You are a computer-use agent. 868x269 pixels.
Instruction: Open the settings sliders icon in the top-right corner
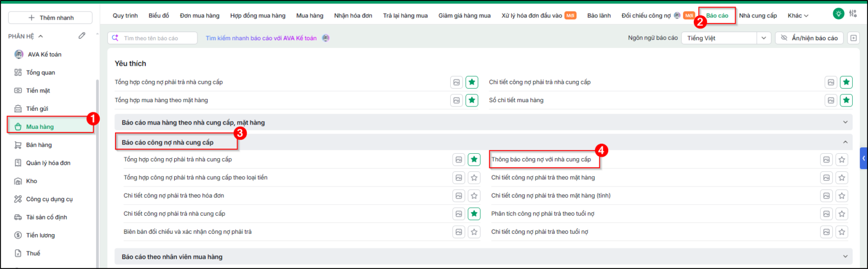[x=853, y=14]
